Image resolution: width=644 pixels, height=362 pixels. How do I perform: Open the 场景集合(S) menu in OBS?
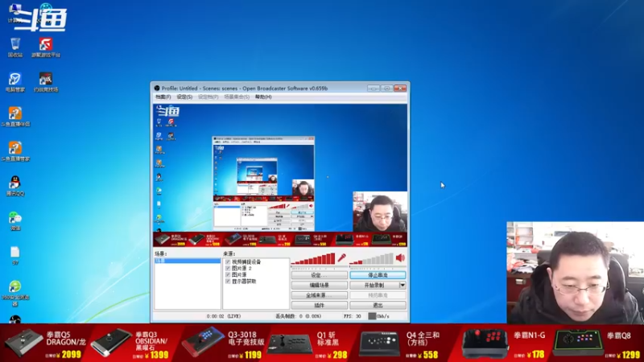coord(237,97)
